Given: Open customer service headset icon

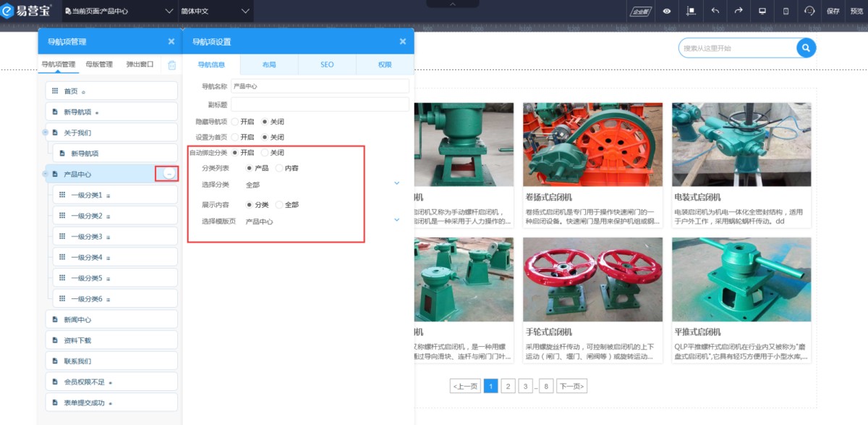Looking at the screenshot, I should click(x=809, y=11).
